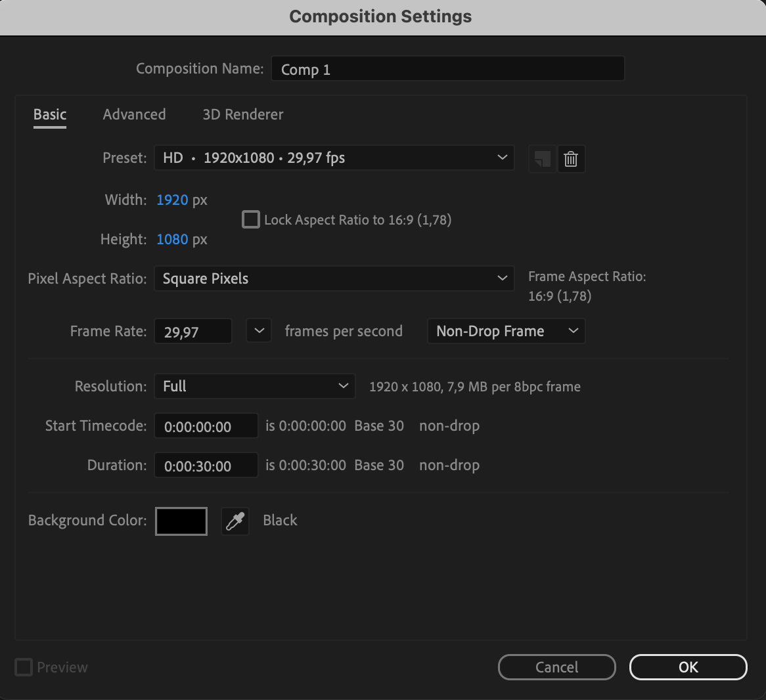Open the frame rate presets arrow
This screenshot has height=700, width=766.
(x=259, y=331)
